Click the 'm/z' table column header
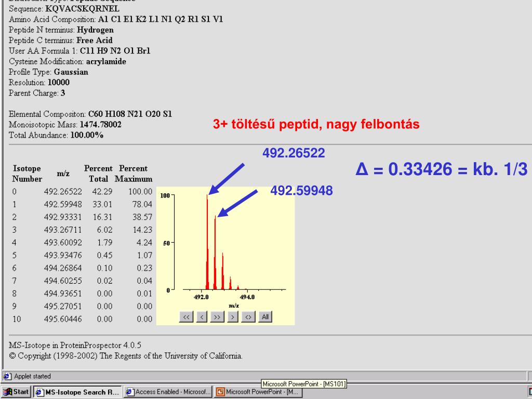Screen dimensions: 532x399 63,174
